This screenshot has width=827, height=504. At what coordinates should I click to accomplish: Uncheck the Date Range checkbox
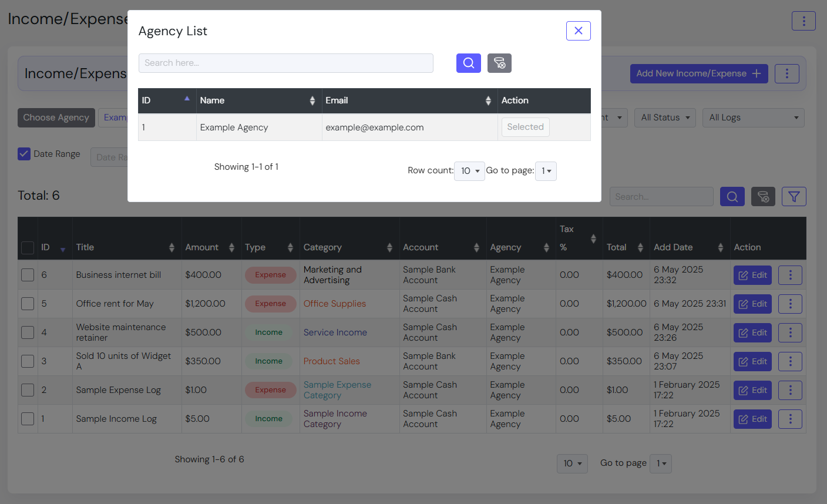pos(24,154)
